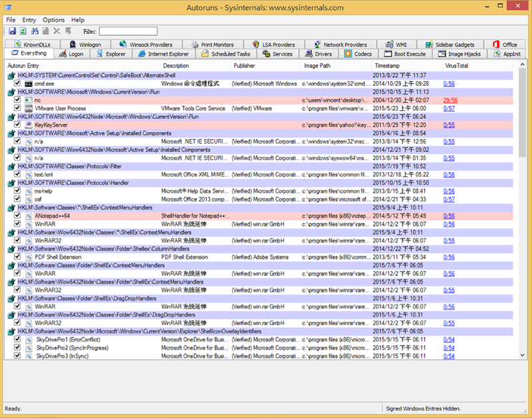Click the VMware User Process entry icon

click(x=29, y=108)
